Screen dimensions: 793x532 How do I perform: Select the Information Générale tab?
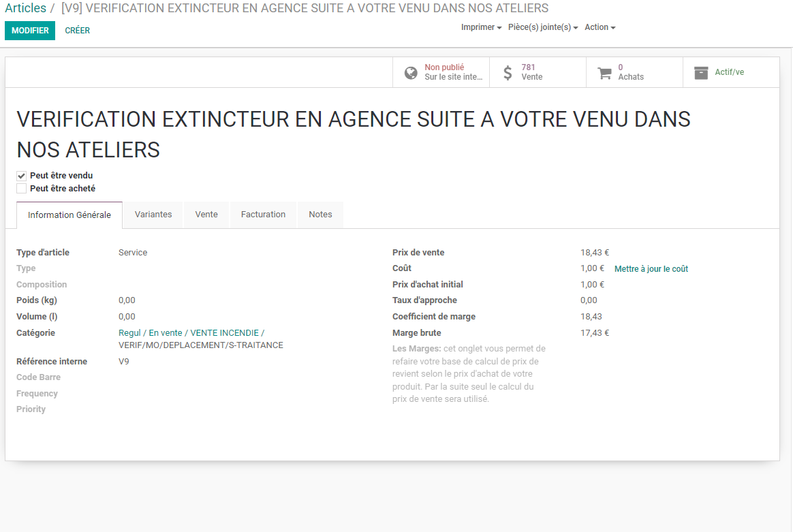click(69, 215)
